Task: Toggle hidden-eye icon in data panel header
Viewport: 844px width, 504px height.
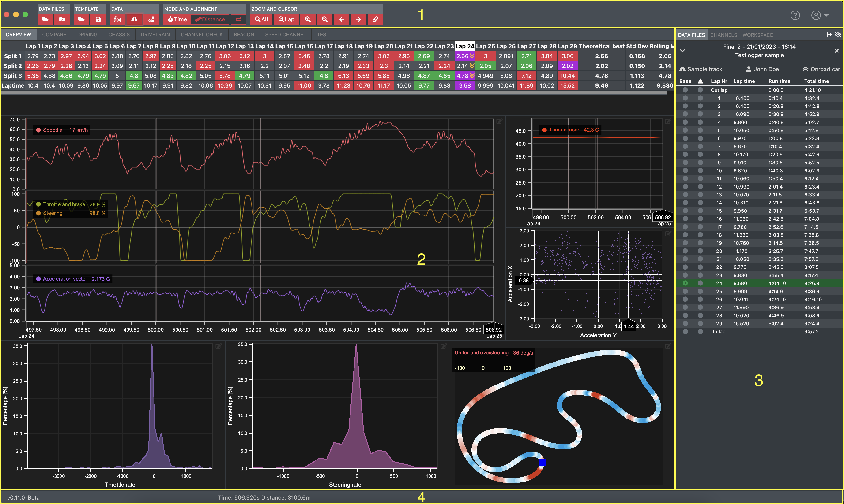Action: coord(838,35)
